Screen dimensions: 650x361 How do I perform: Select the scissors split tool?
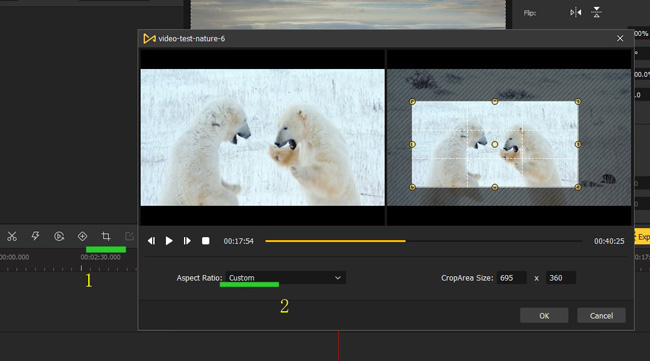(12, 236)
